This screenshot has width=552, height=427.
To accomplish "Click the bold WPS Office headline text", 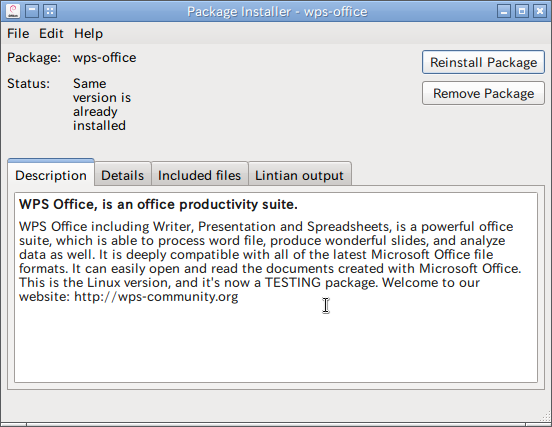I will point(158,204).
